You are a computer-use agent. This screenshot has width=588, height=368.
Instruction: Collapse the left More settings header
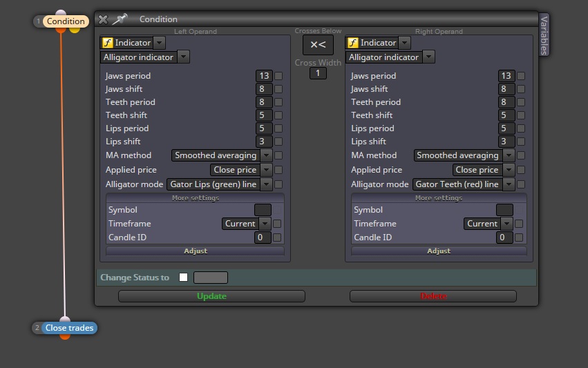click(196, 198)
